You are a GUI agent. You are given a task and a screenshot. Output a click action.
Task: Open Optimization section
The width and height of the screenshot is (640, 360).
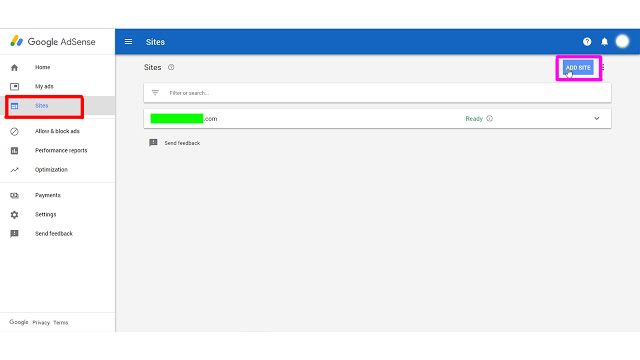[51, 170]
